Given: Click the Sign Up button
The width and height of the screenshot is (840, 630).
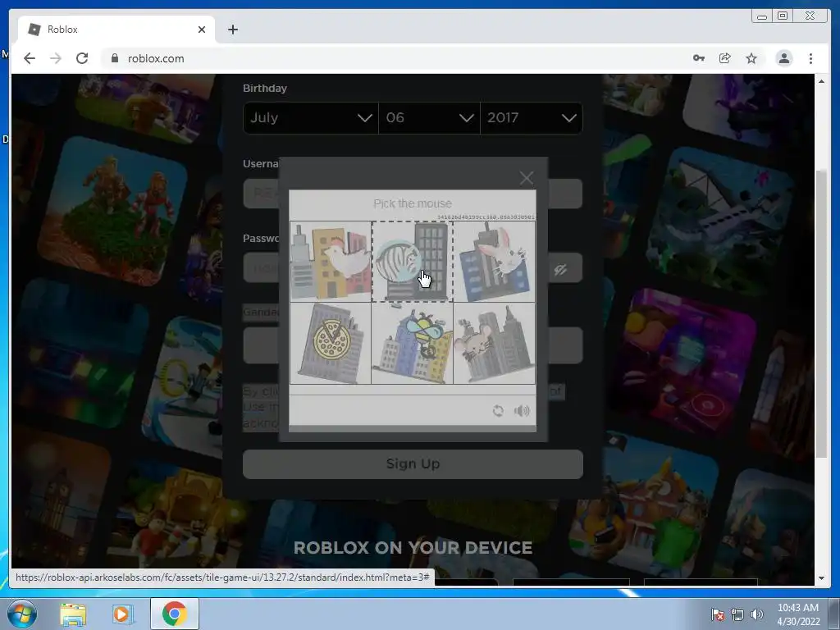Looking at the screenshot, I should 413,464.
